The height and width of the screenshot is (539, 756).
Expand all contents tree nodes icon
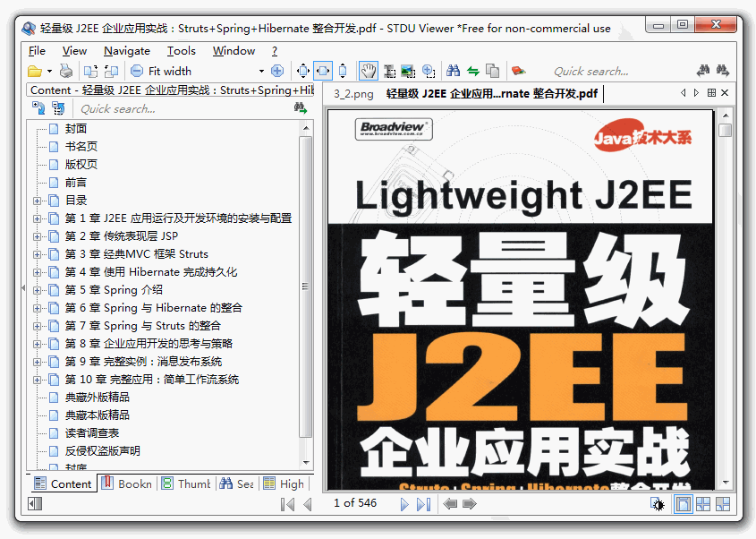[x=38, y=108]
